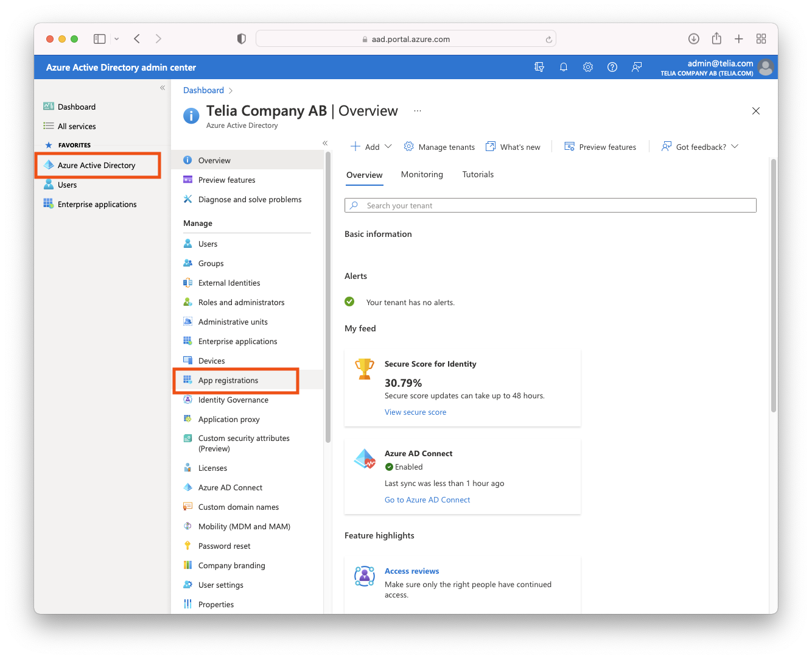Open Administrative units menu item
The width and height of the screenshot is (812, 659).
coord(248,322)
